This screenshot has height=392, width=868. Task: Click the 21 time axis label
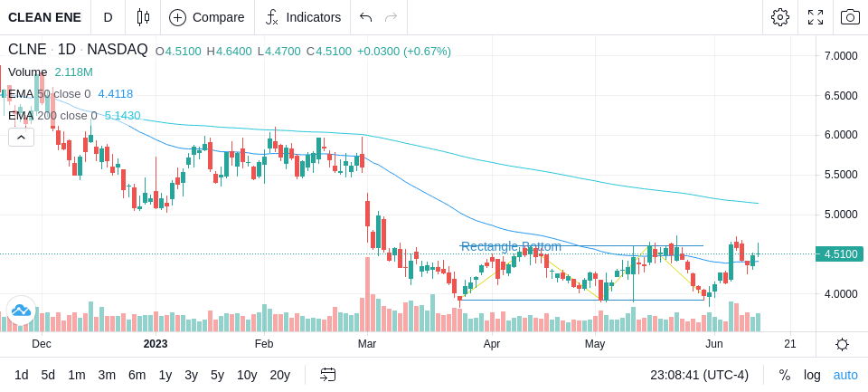tap(790, 344)
